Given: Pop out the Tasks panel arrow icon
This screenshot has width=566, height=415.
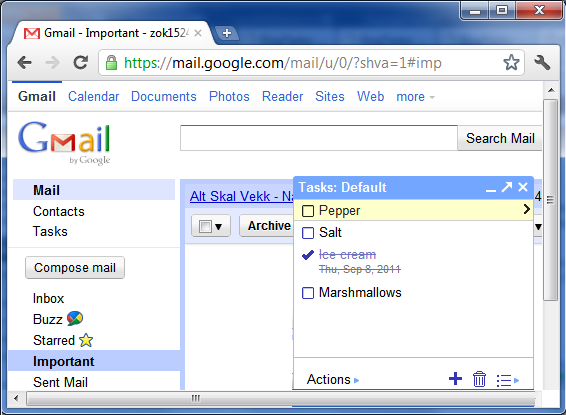Looking at the screenshot, I should pos(507,187).
